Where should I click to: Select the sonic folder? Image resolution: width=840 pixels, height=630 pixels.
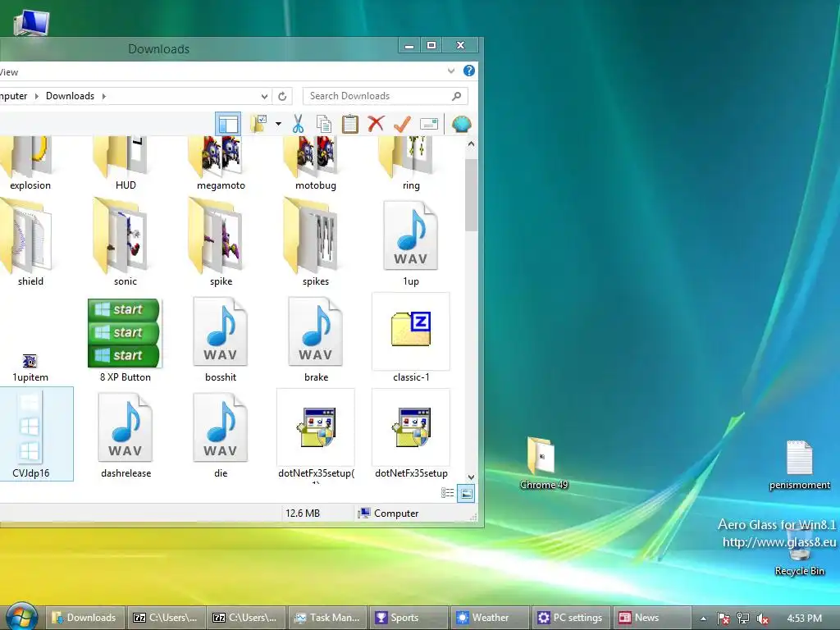point(126,242)
